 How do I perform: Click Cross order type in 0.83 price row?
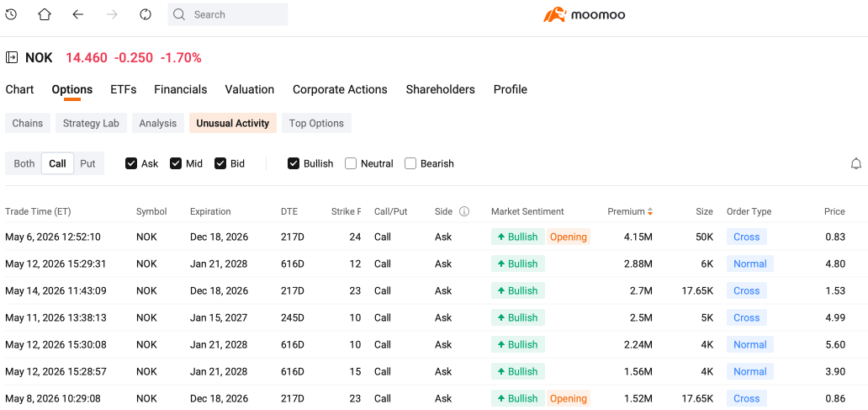(x=746, y=237)
